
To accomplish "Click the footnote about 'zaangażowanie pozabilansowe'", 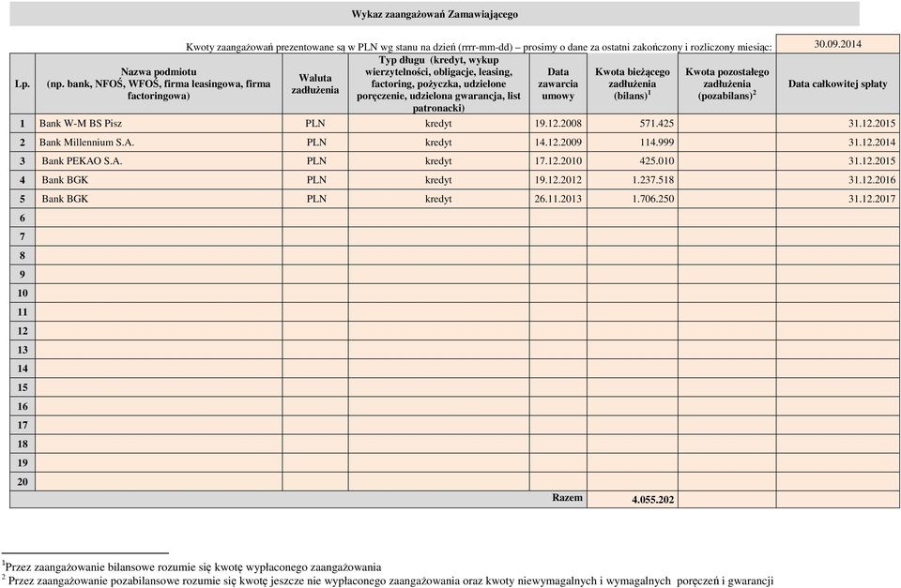I will [387, 580].
